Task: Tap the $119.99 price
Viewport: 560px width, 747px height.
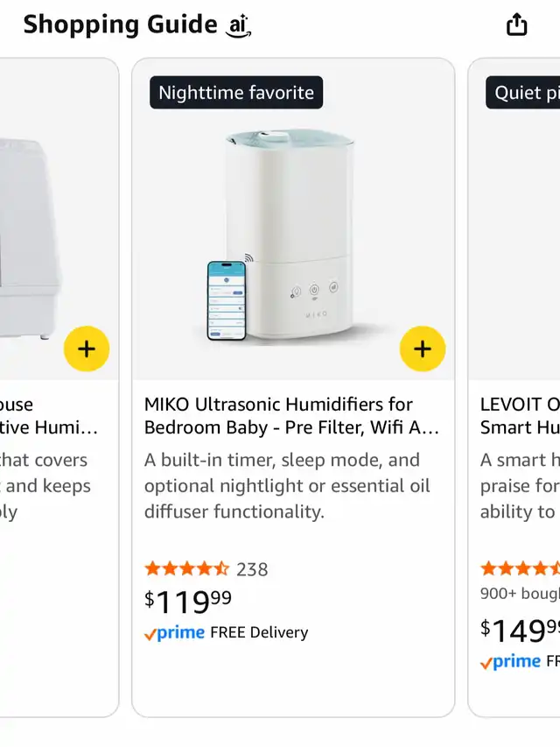Action: click(188, 602)
